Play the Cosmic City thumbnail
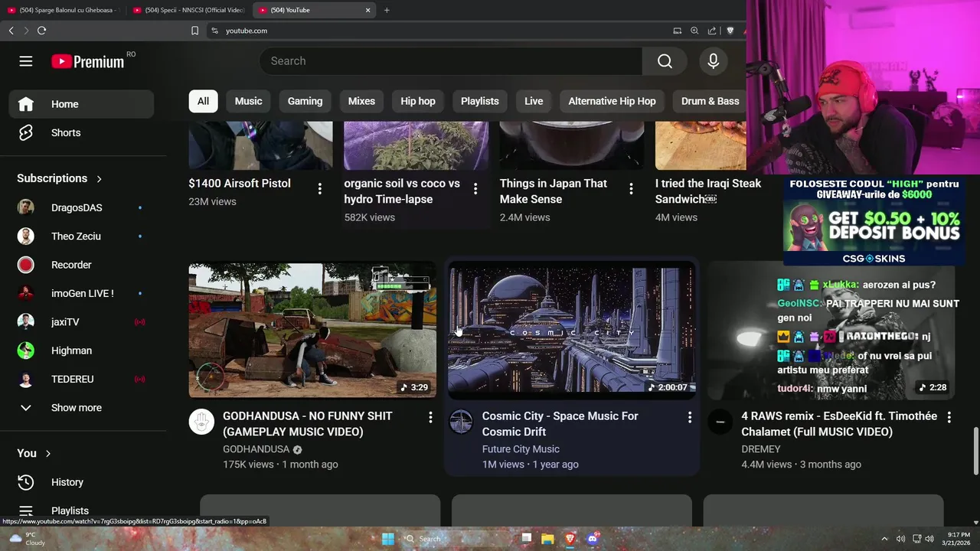This screenshot has height=551, width=980. click(x=572, y=331)
